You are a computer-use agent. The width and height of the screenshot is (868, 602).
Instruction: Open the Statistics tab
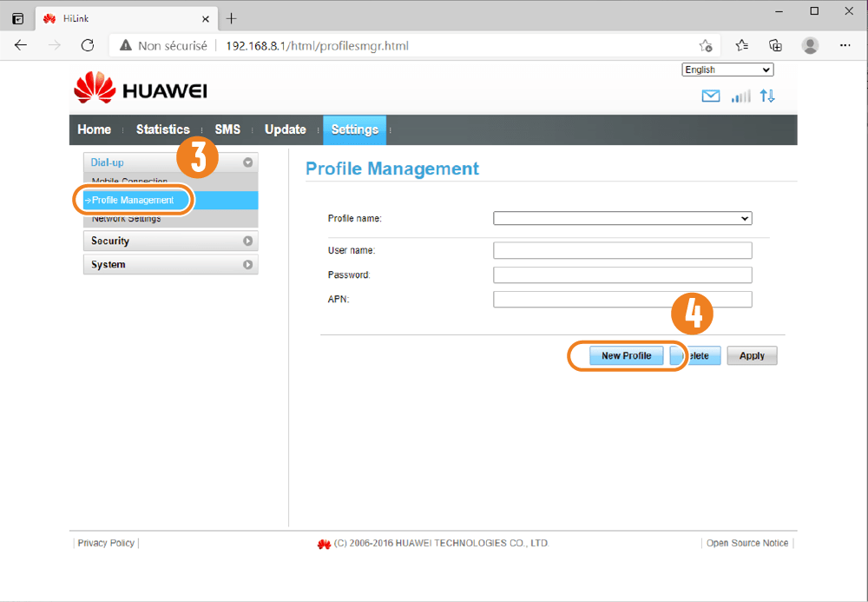[x=163, y=129]
